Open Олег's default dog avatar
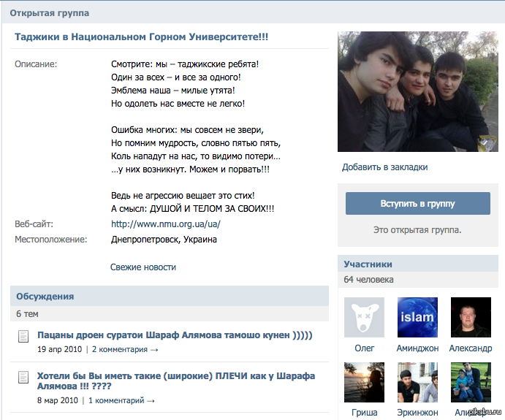The image size is (505, 420). tap(364, 317)
